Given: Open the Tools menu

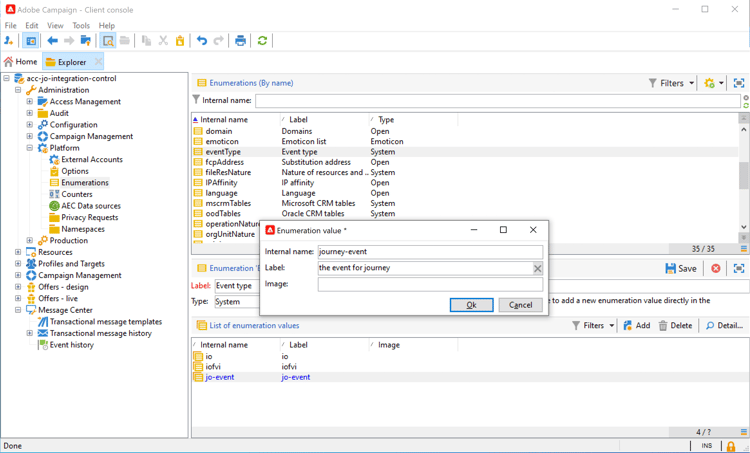Looking at the screenshot, I should tap(81, 25).
